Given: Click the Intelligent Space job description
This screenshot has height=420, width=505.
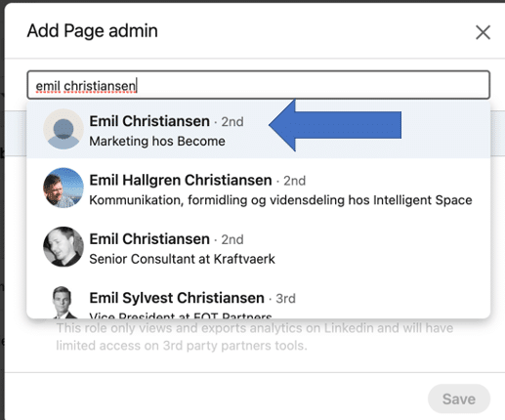Looking at the screenshot, I should pyautogui.click(x=280, y=200).
